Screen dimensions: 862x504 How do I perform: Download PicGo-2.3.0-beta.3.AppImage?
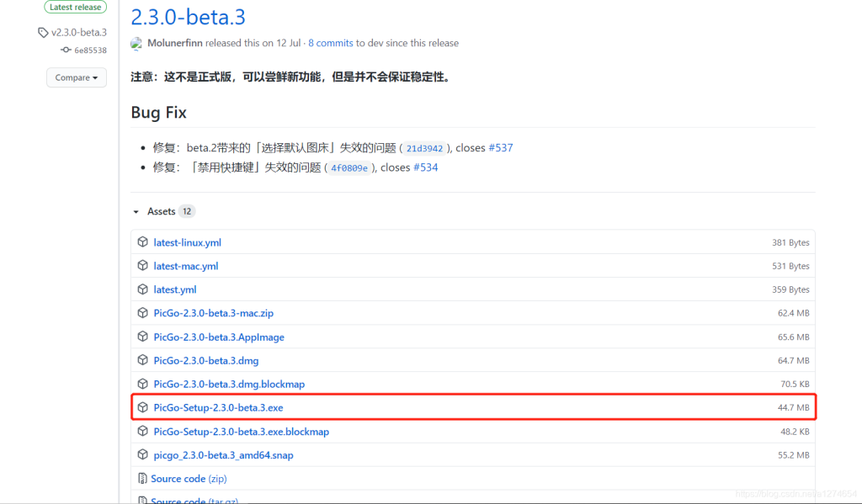point(219,337)
